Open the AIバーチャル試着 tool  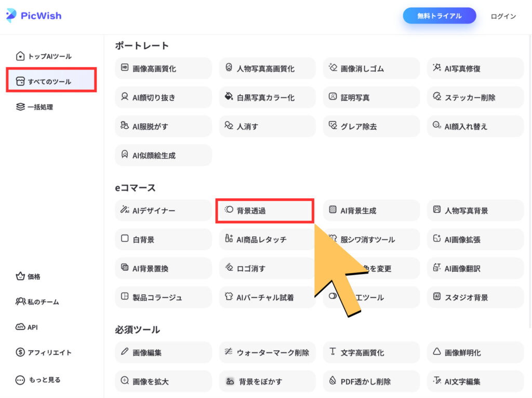[x=267, y=298]
